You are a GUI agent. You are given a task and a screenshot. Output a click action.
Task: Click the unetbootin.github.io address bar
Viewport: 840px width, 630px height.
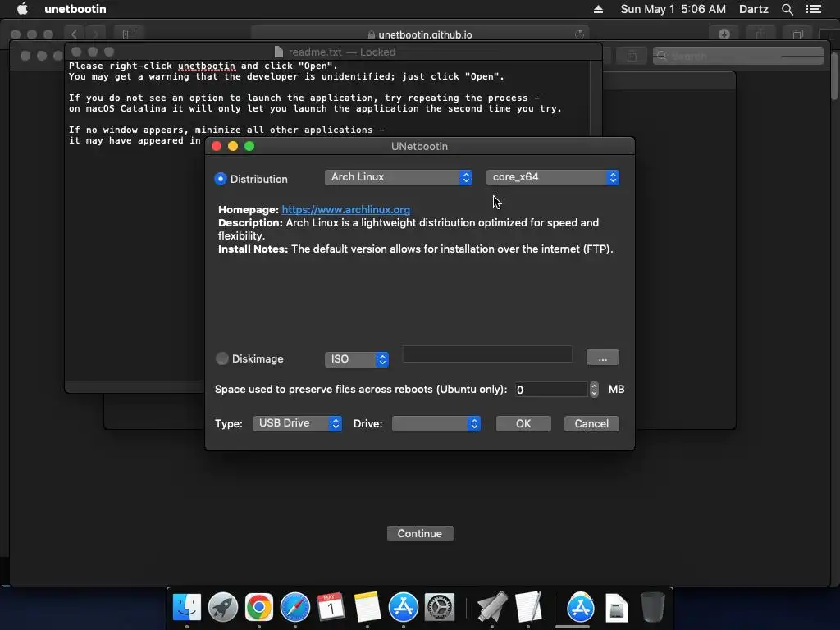420,34
